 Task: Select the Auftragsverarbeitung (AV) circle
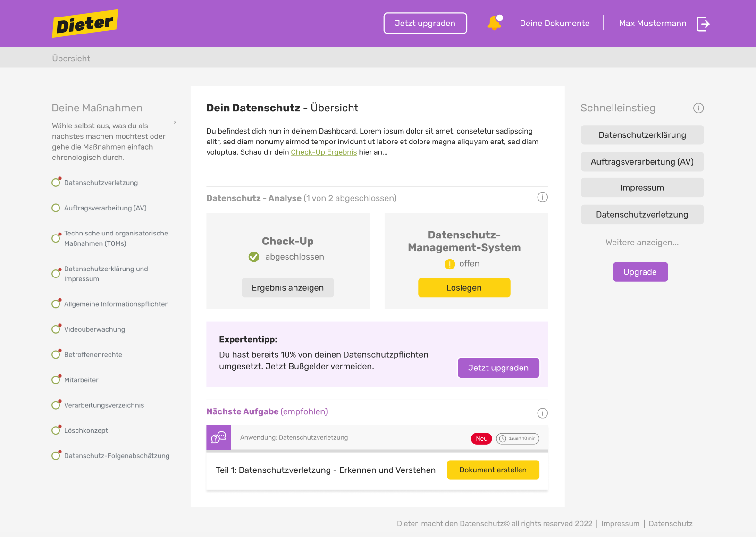(56, 208)
